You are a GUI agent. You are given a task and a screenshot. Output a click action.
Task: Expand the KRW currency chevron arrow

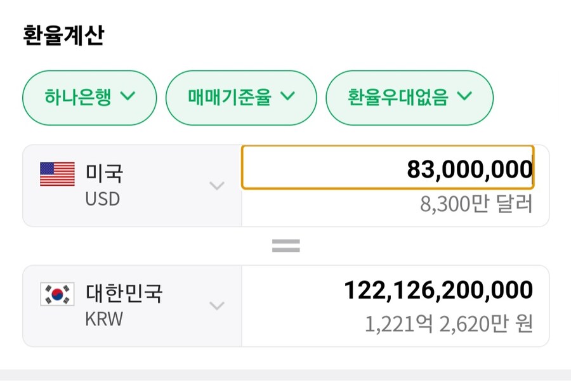pyautogui.click(x=217, y=306)
